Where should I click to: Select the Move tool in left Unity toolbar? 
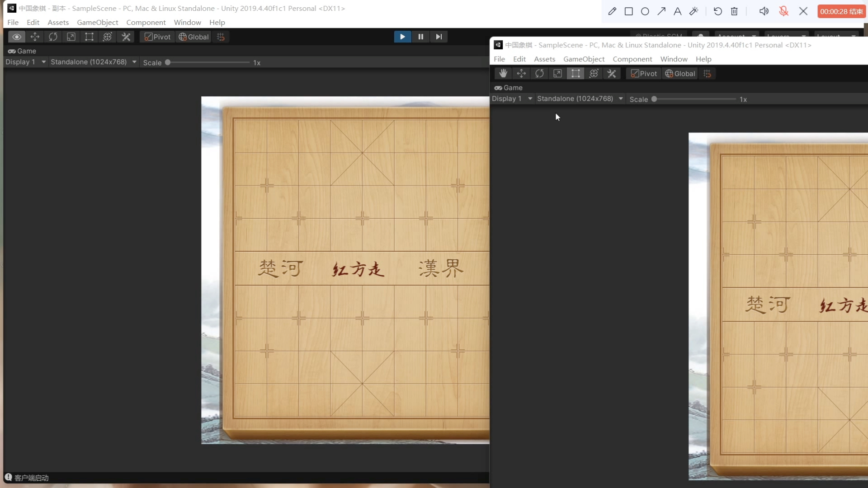point(35,37)
